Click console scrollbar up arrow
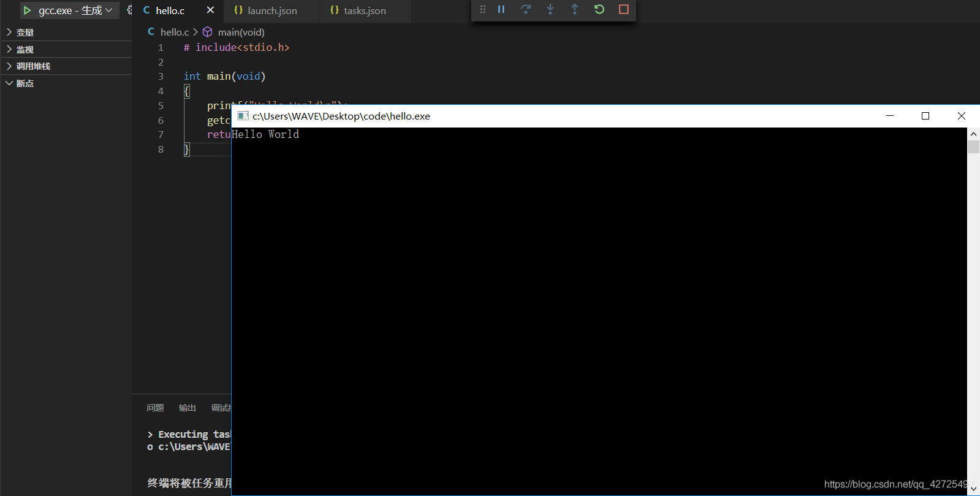This screenshot has height=496, width=980. tap(973, 134)
